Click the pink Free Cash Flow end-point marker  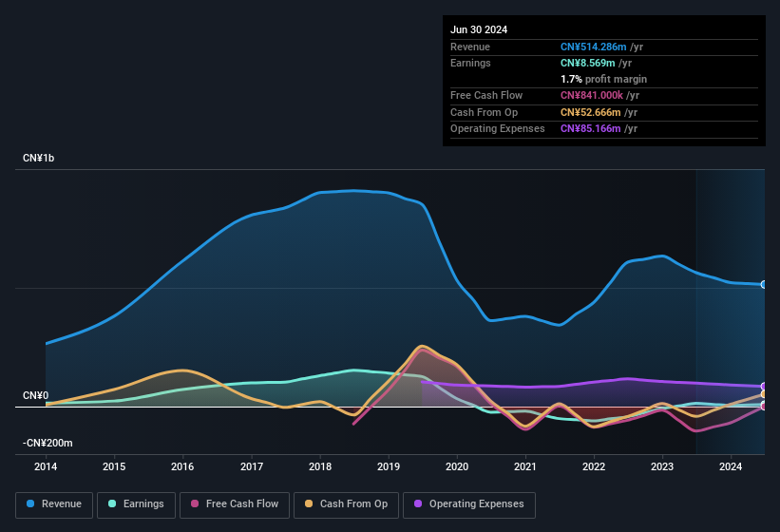pyautogui.click(x=764, y=407)
